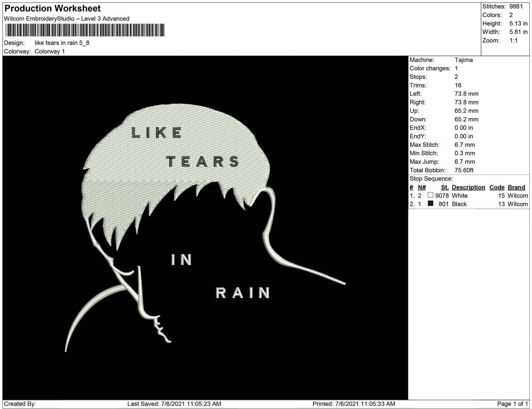Screen dimensions: 532x409
Task: Select code "13" in the Black row
Action: click(x=501, y=204)
